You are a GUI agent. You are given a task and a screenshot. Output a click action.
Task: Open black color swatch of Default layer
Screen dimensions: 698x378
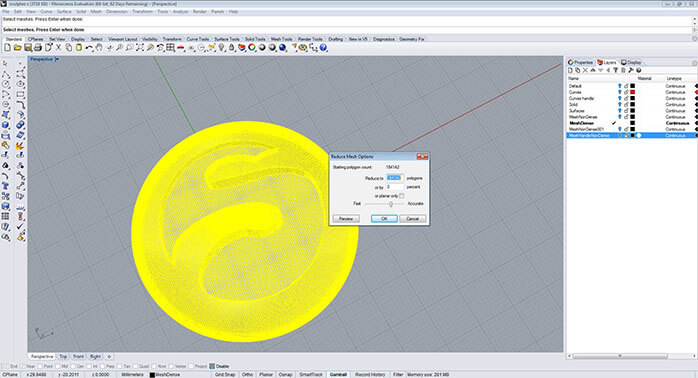633,86
